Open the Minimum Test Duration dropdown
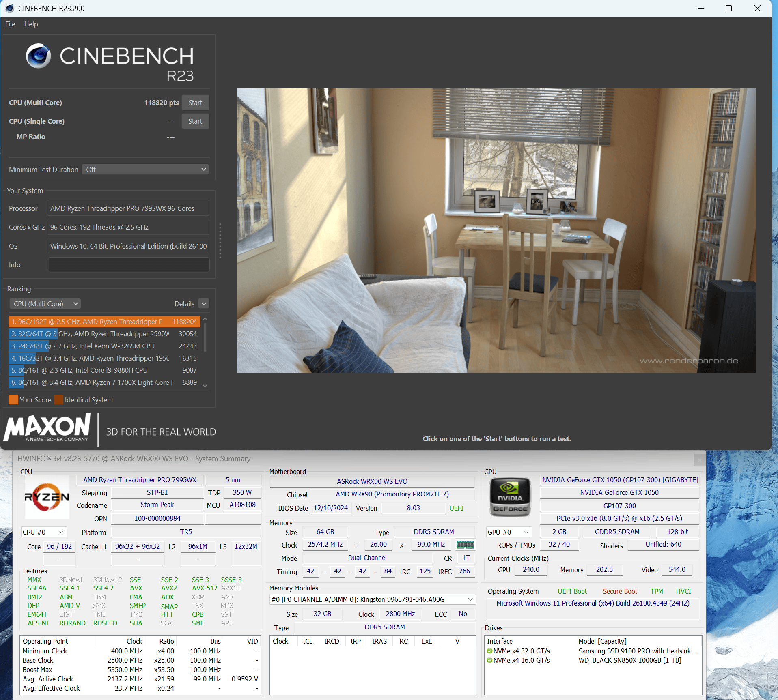This screenshot has width=778, height=700. 145,170
